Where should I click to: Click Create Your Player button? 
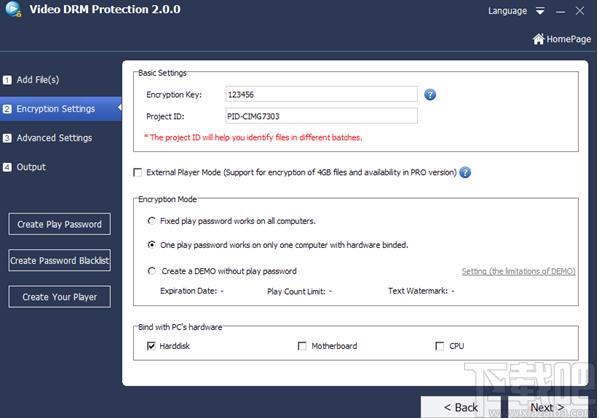[60, 296]
